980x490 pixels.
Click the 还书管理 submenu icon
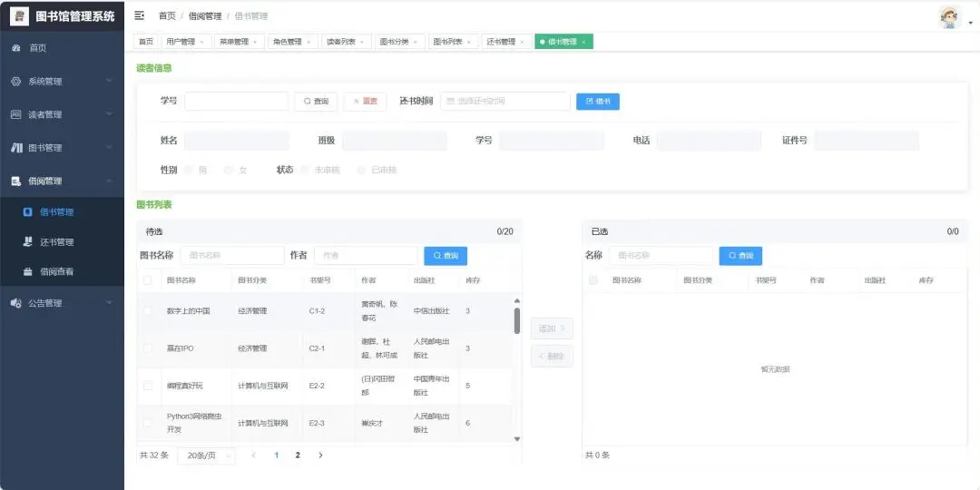click(27, 241)
